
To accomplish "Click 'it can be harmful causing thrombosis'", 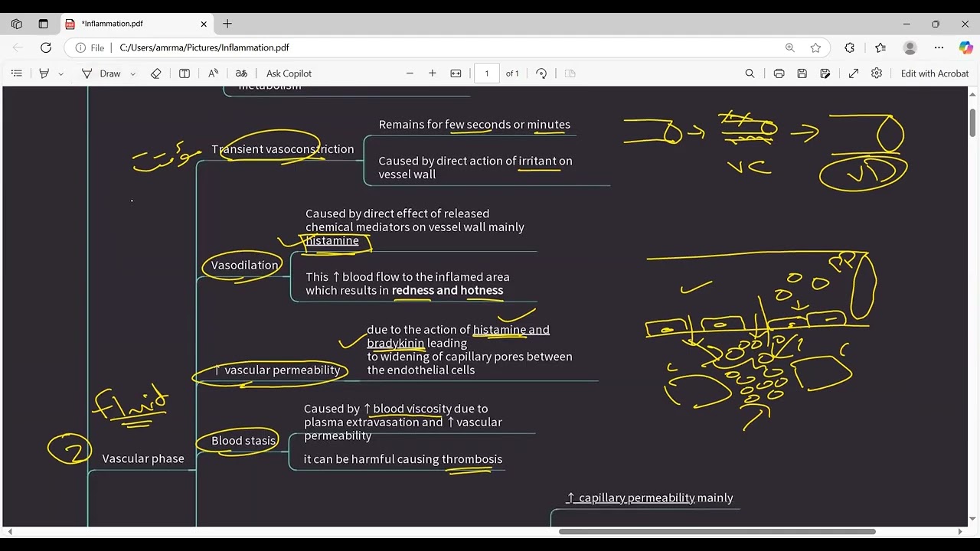I will (403, 459).
